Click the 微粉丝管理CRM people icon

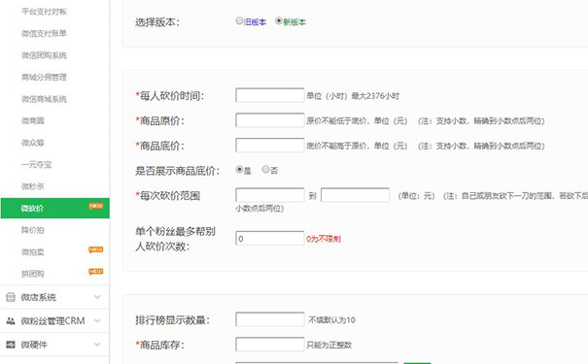tap(11, 321)
